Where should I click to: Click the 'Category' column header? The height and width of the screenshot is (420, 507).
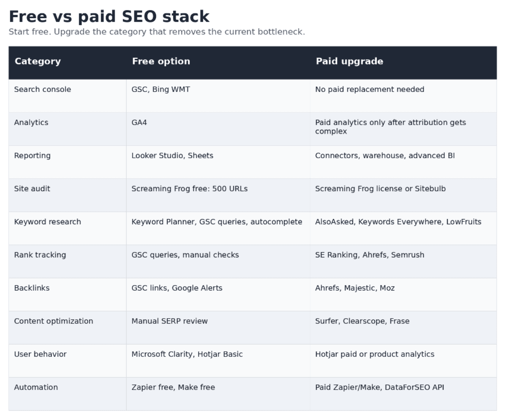[68, 63]
